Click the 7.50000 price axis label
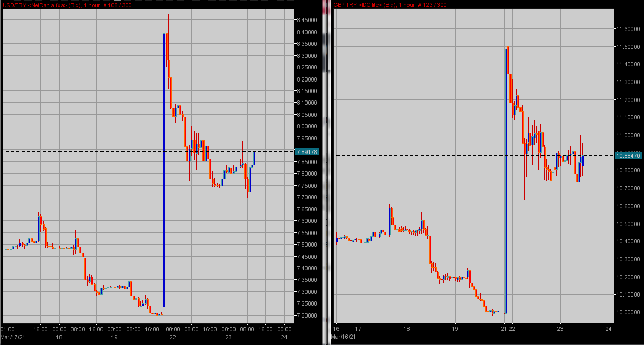The width and height of the screenshot is (644, 345). coord(306,245)
